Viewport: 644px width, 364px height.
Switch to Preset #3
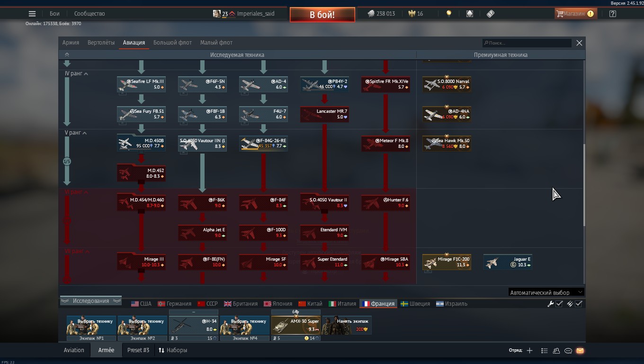138,350
